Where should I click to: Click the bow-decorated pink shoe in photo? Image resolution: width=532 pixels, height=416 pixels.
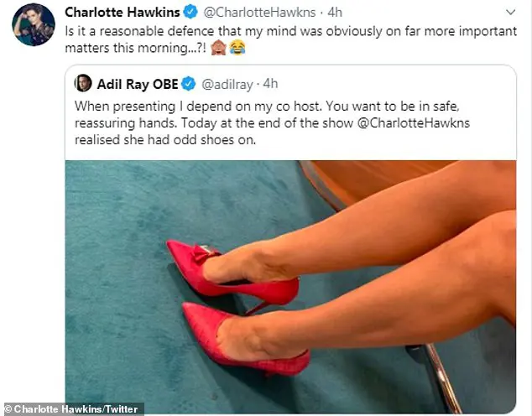pyautogui.click(x=232, y=272)
